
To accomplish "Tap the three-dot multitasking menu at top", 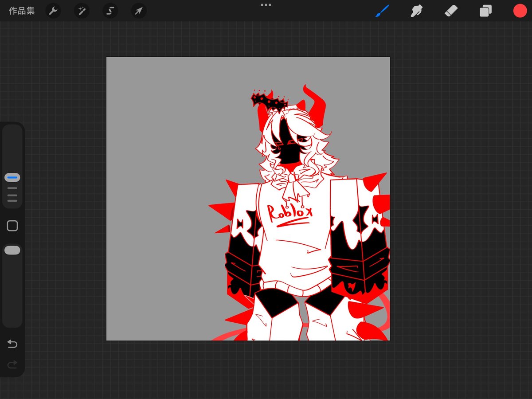I will click(266, 5).
